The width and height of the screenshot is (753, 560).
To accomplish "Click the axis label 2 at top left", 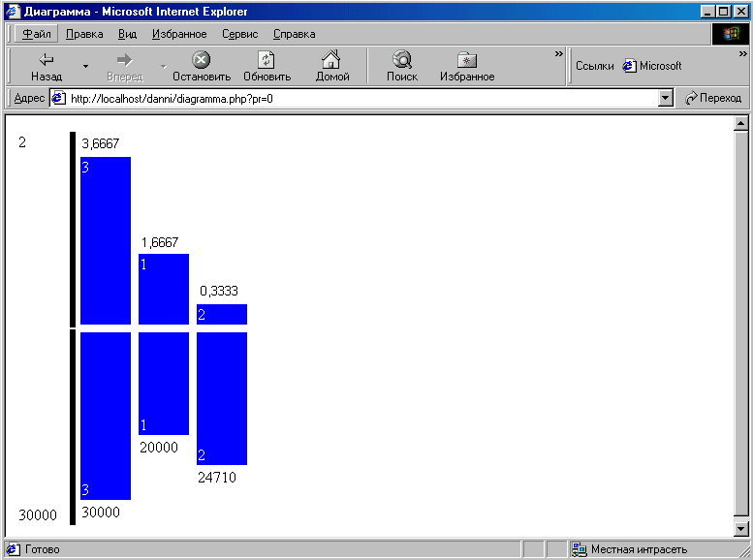I will (22, 142).
